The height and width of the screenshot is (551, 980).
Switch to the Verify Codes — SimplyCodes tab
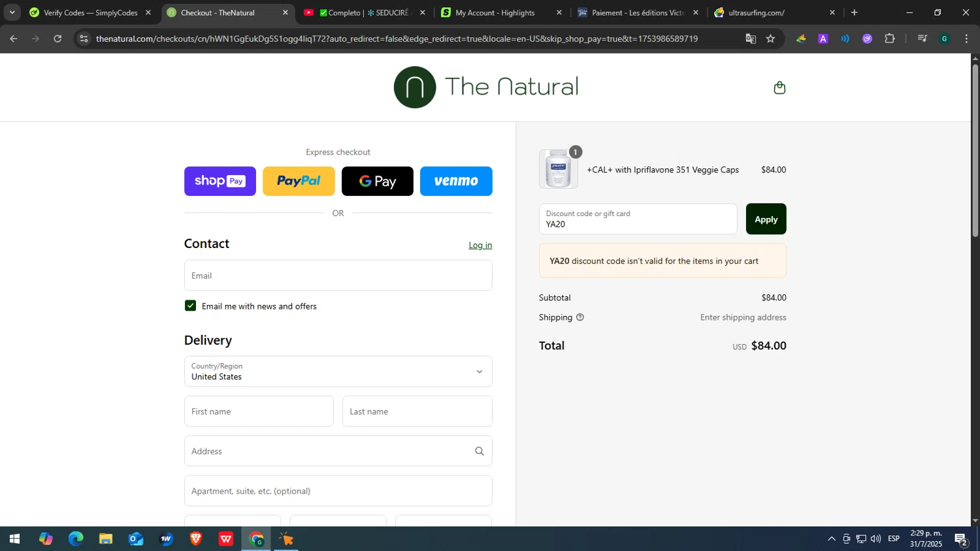[90, 12]
